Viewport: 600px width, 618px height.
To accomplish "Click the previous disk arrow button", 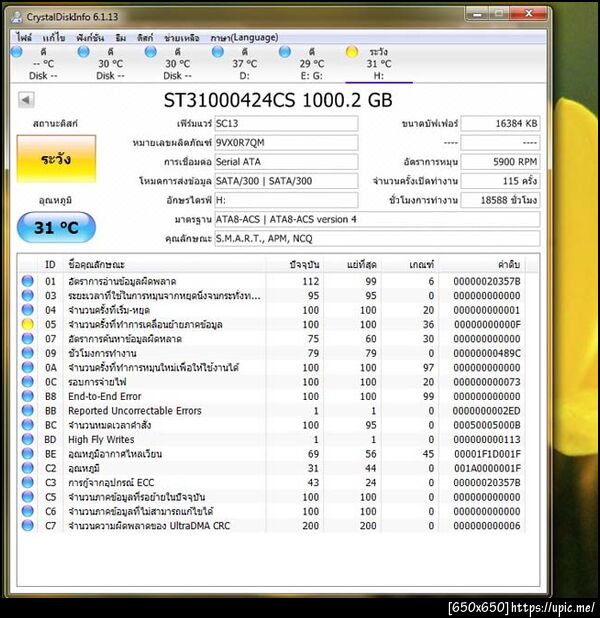I will [26, 100].
